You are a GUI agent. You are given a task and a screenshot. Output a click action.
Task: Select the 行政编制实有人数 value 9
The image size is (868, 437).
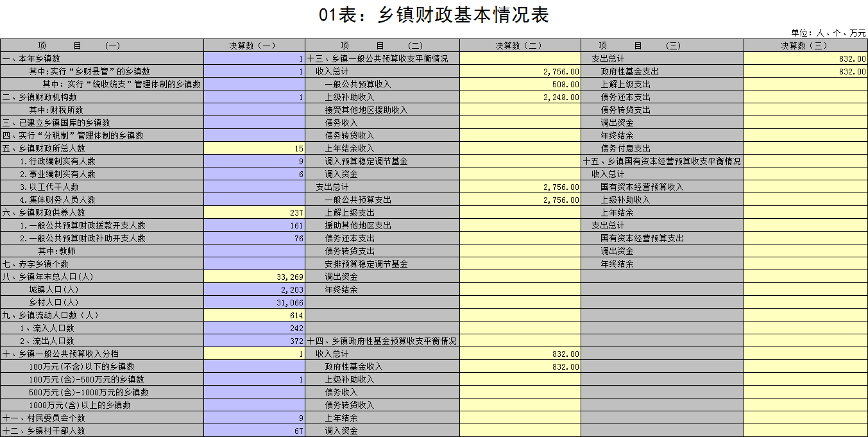coord(255,161)
